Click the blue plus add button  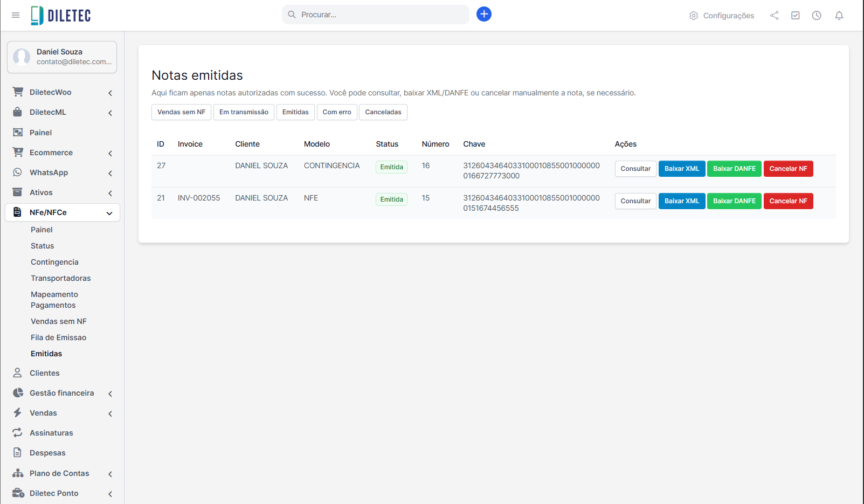(483, 14)
